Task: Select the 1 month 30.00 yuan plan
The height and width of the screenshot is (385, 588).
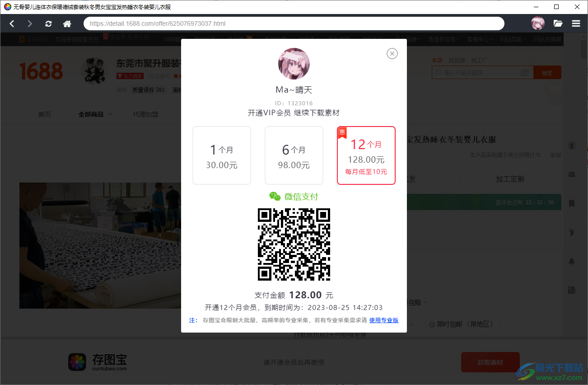Action: click(222, 155)
